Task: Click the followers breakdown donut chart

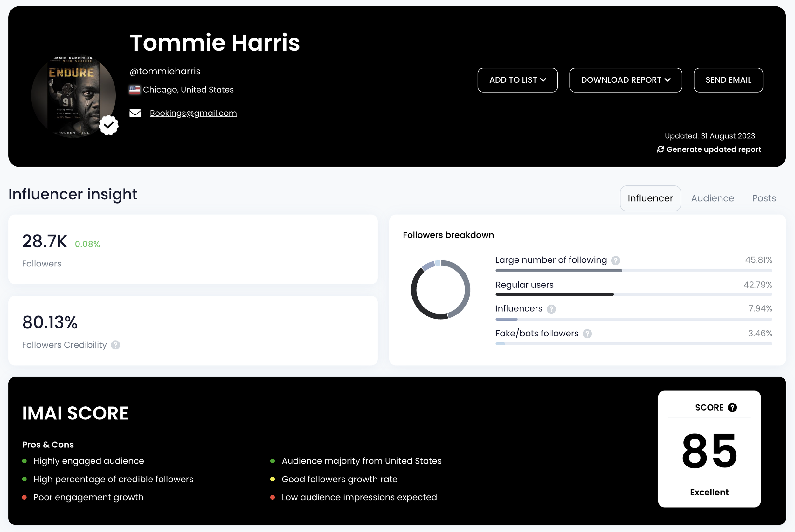Action: (440, 289)
